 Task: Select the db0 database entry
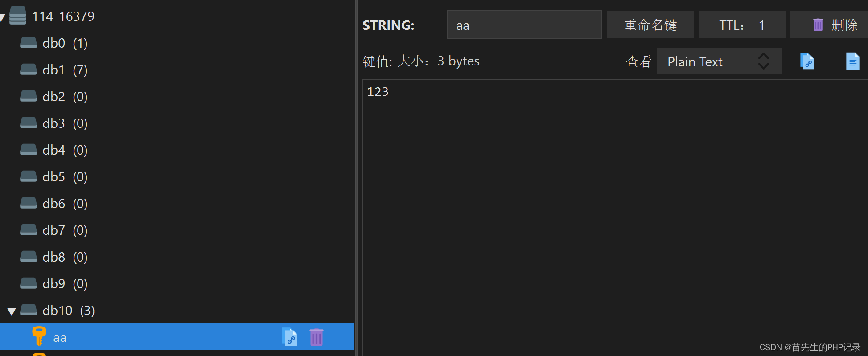click(x=53, y=43)
